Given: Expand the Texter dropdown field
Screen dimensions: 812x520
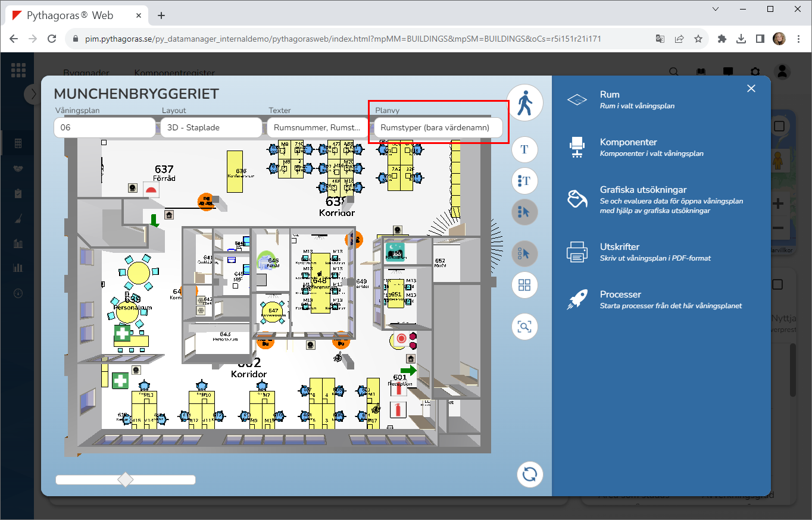Looking at the screenshot, I should click(317, 127).
